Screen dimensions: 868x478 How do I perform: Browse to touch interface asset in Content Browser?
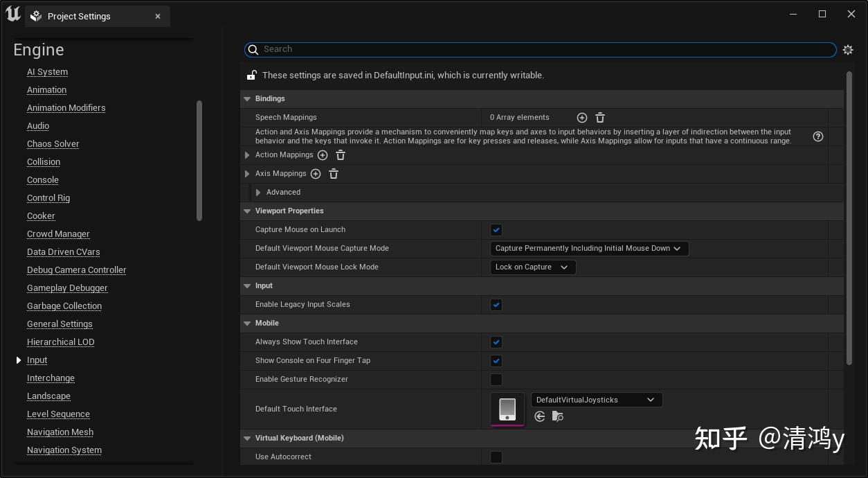pyautogui.click(x=558, y=416)
